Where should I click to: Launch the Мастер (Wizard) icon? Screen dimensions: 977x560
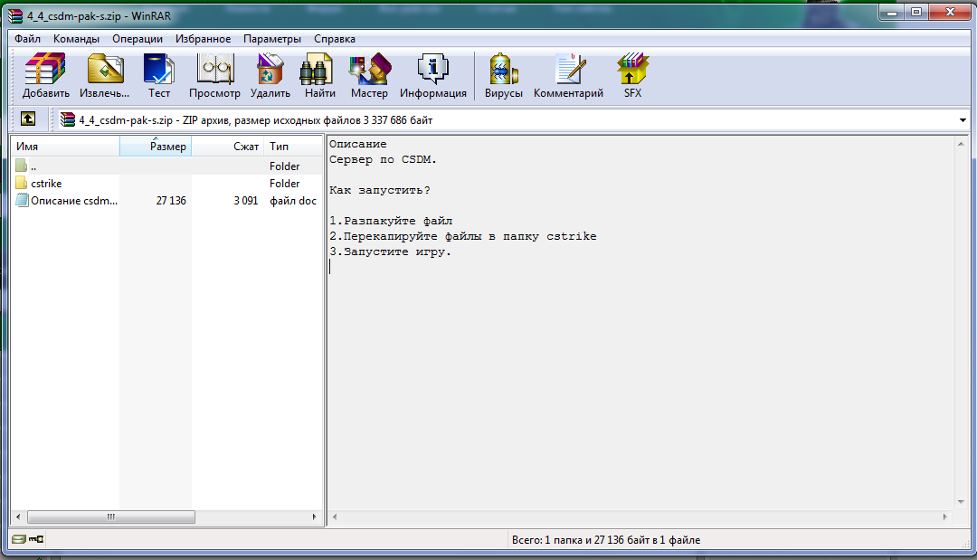(x=369, y=75)
